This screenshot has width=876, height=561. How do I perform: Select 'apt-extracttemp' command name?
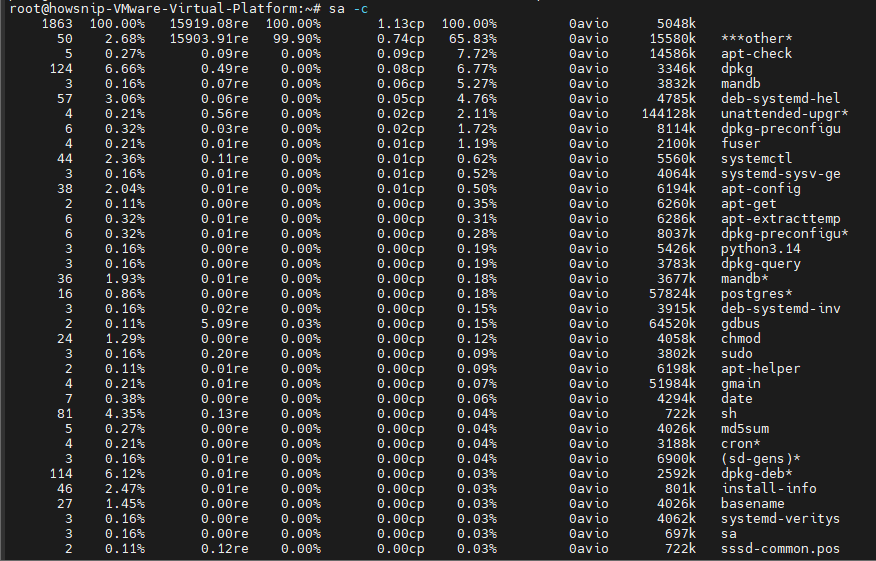780,218
